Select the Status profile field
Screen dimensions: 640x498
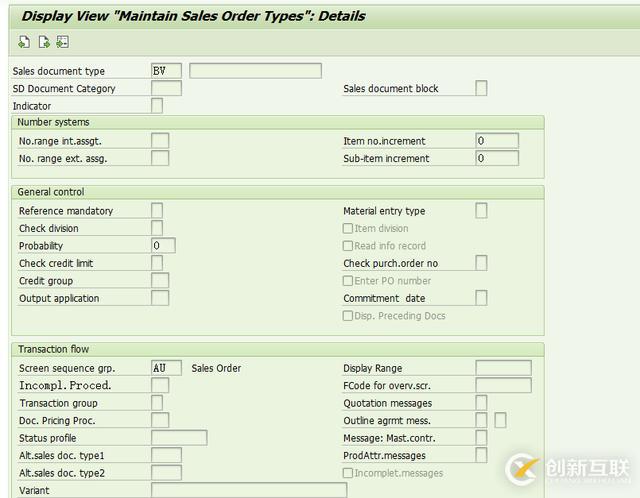pyautogui.click(x=179, y=438)
